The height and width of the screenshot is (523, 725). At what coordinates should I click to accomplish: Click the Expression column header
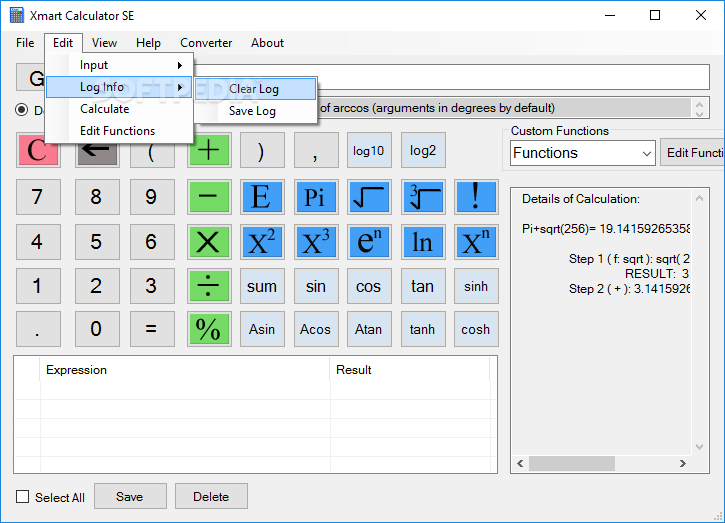[185, 370]
